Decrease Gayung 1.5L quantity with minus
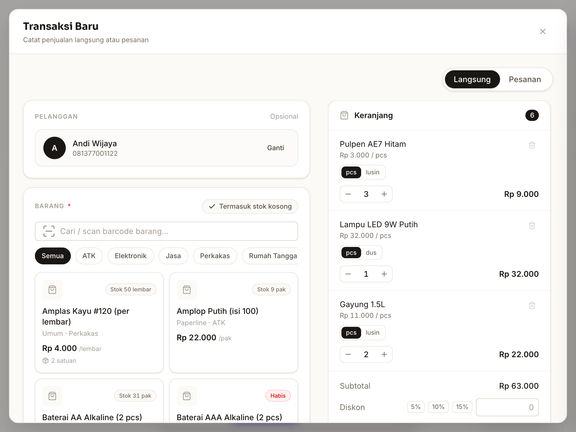The height and width of the screenshot is (432, 576). (348, 354)
